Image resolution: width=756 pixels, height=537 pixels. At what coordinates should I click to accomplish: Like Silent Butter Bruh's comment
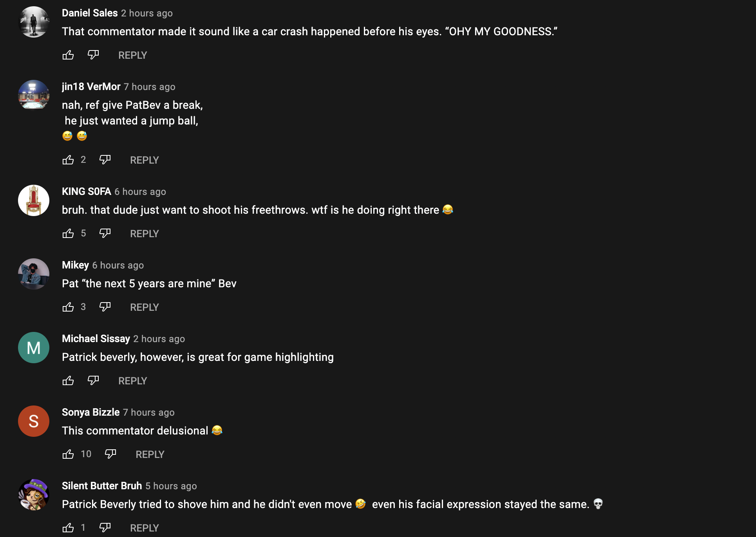click(x=68, y=528)
